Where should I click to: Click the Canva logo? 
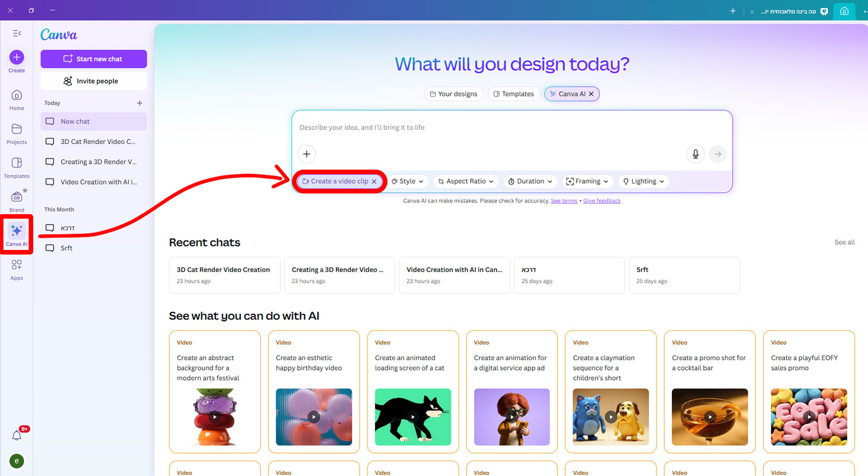58,35
